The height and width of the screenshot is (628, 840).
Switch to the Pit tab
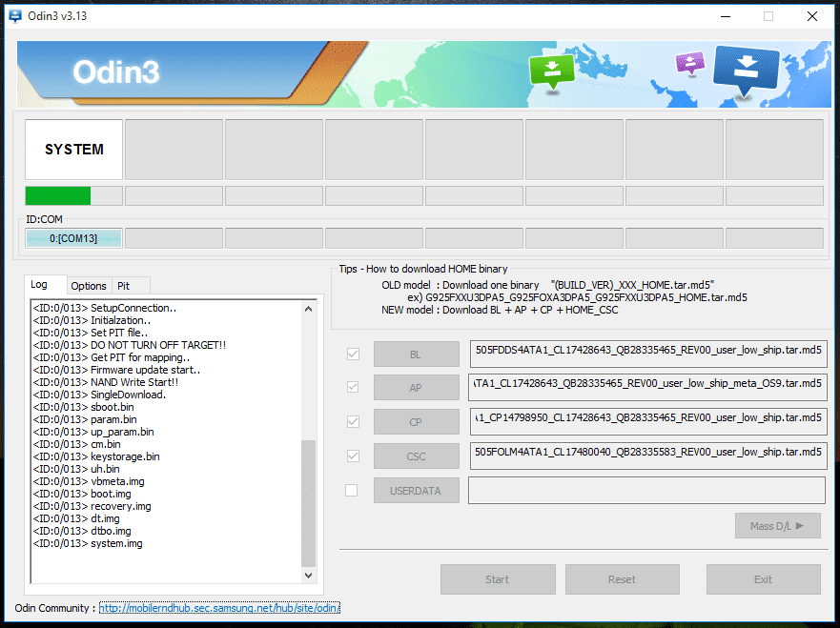(x=131, y=286)
